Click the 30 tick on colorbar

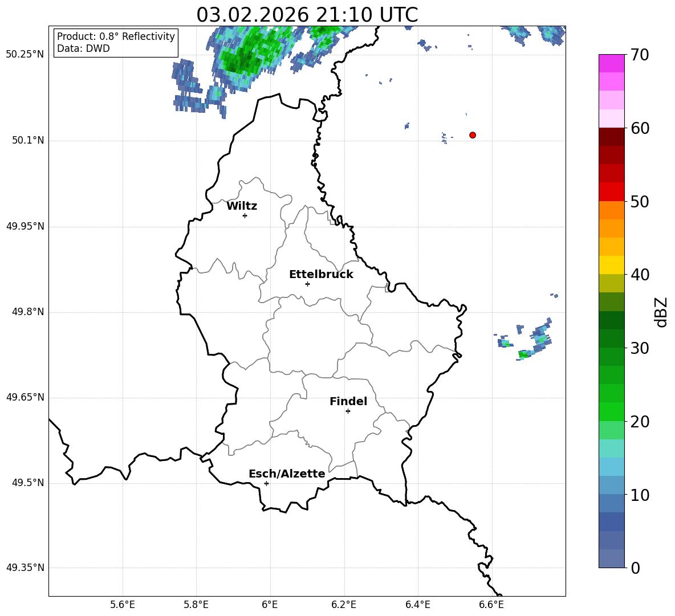coord(639,348)
